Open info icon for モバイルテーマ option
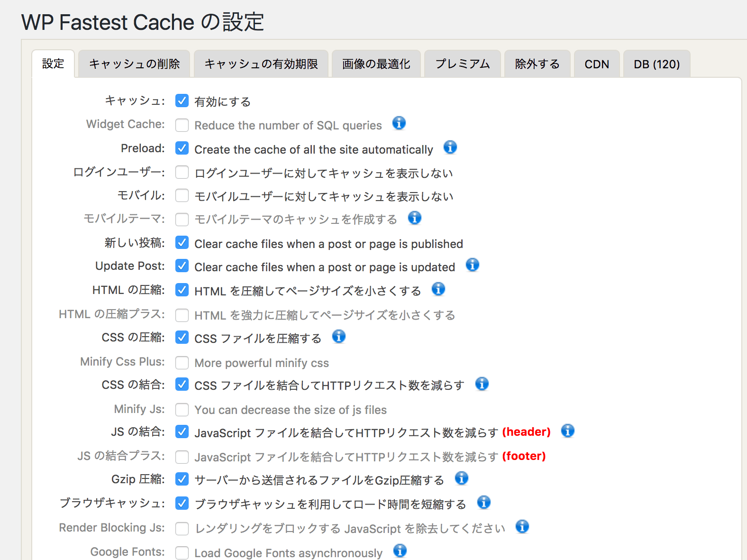The width and height of the screenshot is (747, 560). pyautogui.click(x=414, y=218)
